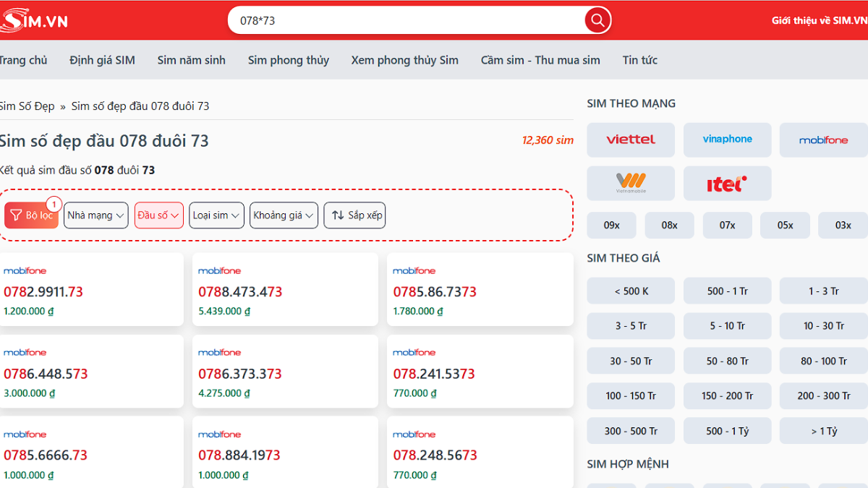Select price range 80 - 100 Tr
868x488 pixels.
pos(823,361)
